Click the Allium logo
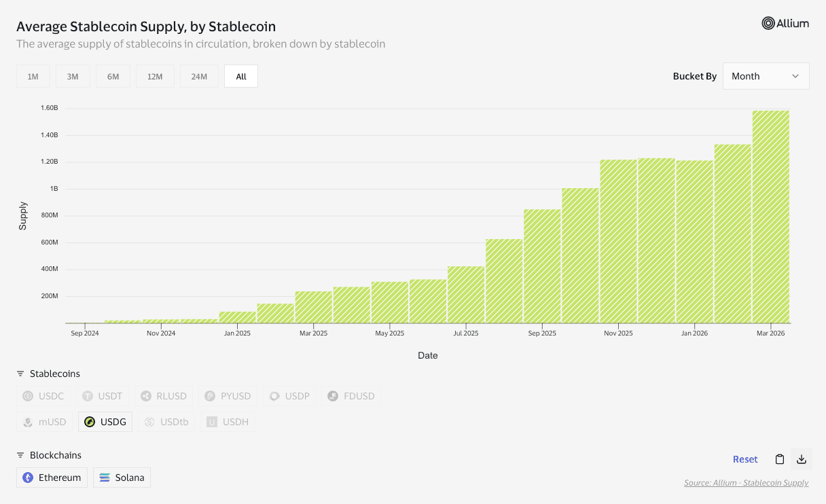The width and height of the screenshot is (826, 504). [x=785, y=23]
